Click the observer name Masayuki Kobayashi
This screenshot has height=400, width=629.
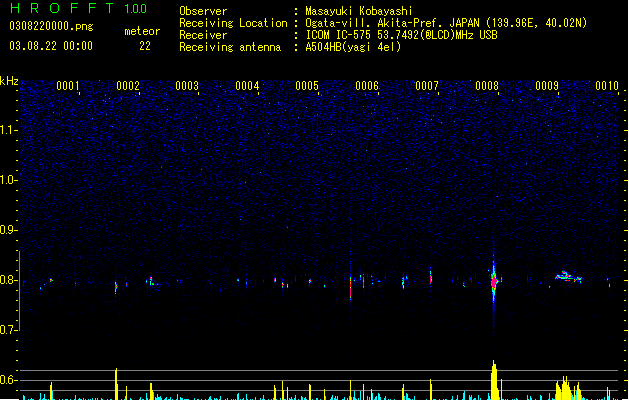[359, 11]
